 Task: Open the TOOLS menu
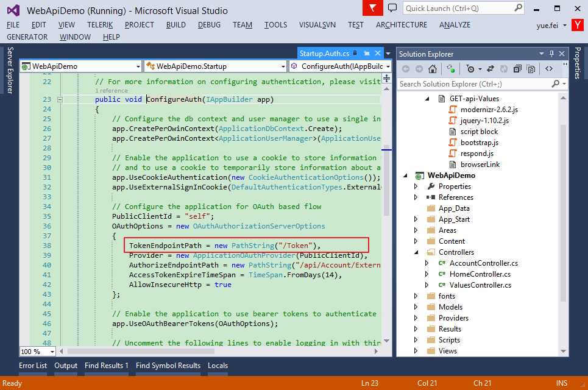pyautogui.click(x=275, y=25)
